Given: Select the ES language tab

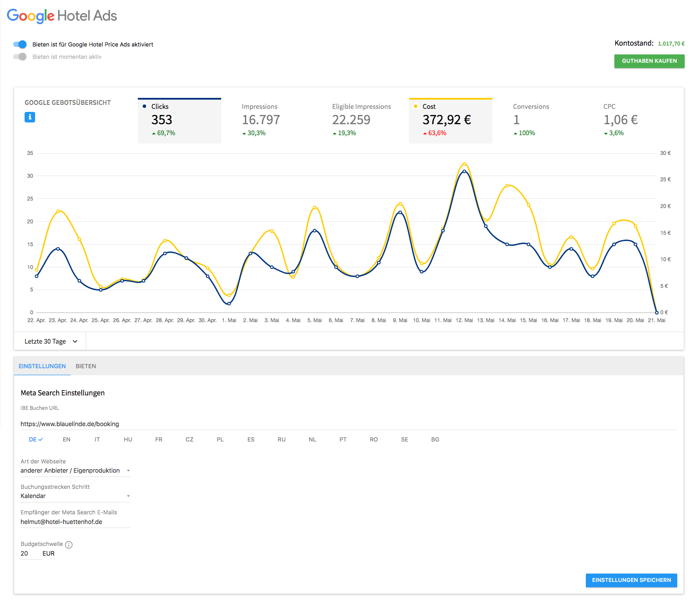Looking at the screenshot, I should point(251,439).
